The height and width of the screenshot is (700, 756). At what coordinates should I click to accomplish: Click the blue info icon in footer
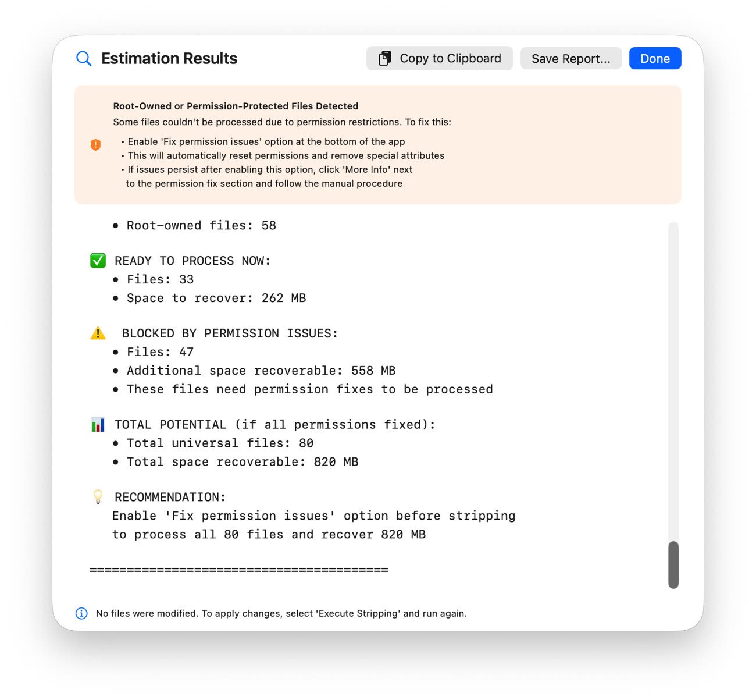82,613
